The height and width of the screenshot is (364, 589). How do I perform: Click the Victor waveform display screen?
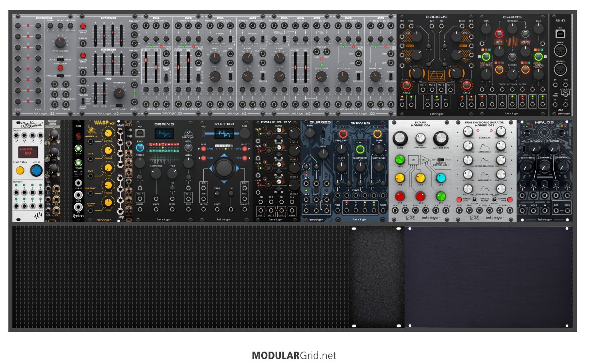[224, 134]
